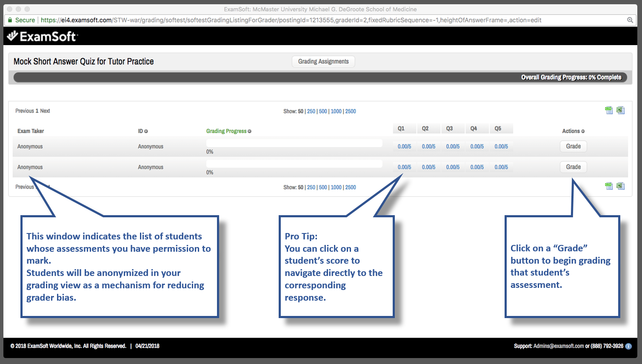Click Previous in the bottom pagination
The height and width of the screenshot is (364, 642).
tap(25, 187)
